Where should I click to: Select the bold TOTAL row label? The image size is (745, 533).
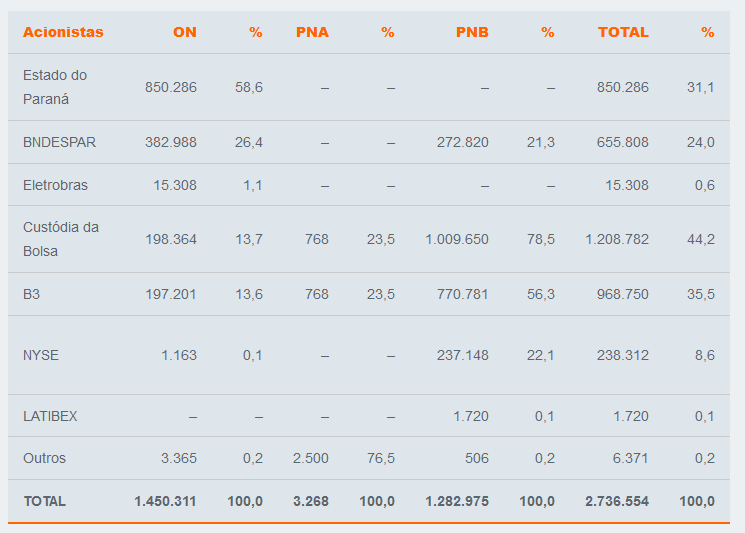point(44,501)
